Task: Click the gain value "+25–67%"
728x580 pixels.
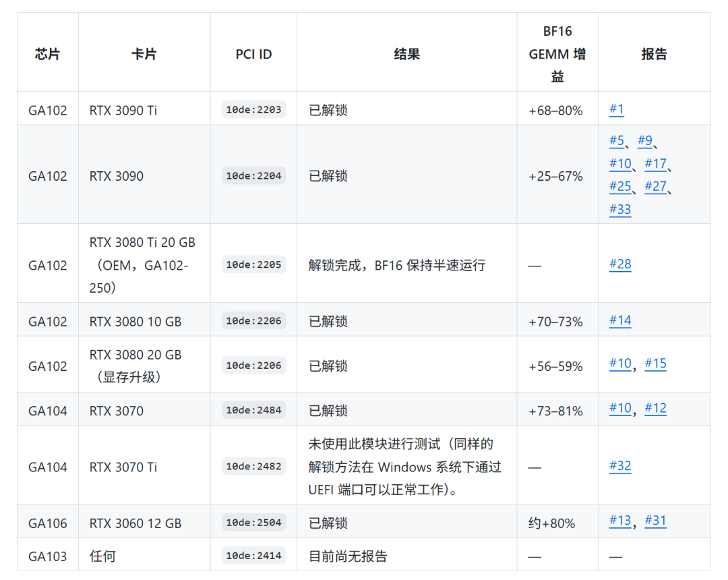Action: point(555,176)
